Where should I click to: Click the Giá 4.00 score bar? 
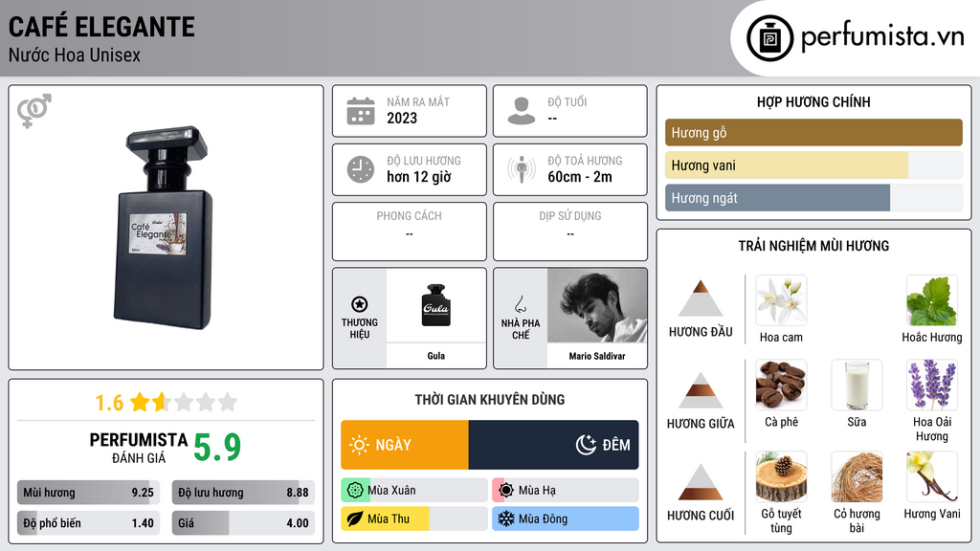tap(243, 523)
